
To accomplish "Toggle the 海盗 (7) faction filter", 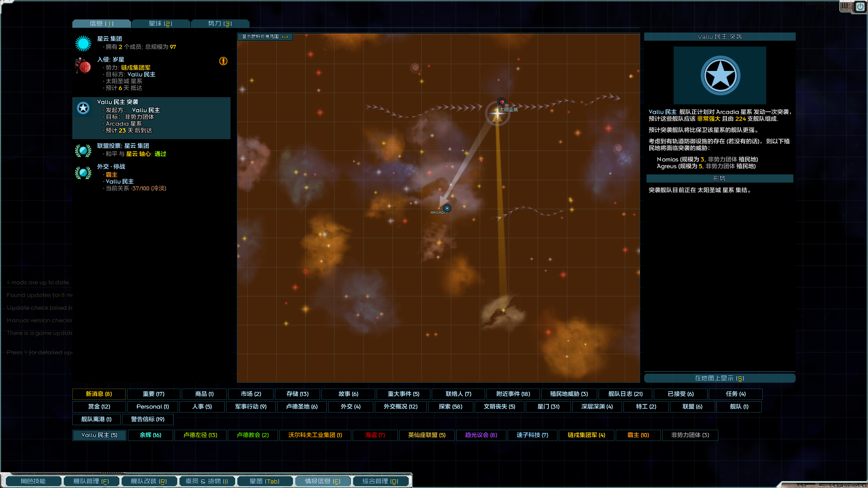I will 375,435.
